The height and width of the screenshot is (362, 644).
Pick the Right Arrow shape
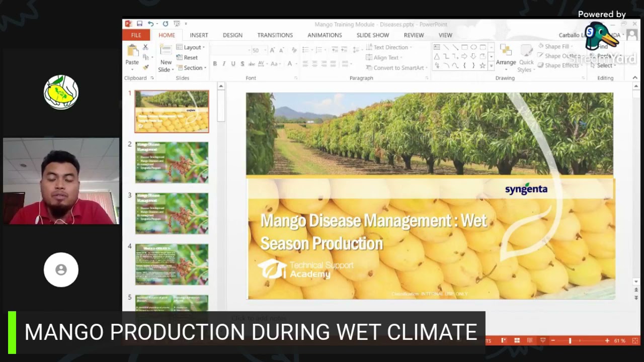464,56
